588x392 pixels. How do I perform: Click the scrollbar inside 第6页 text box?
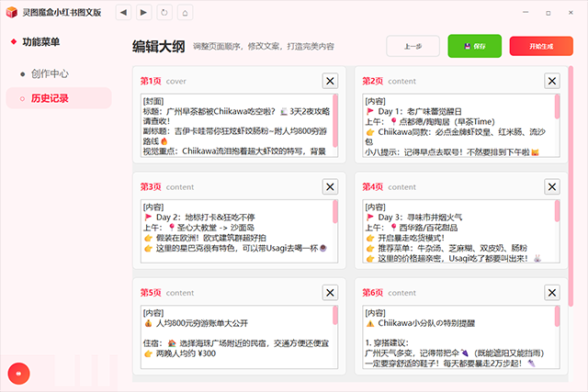tap(558, 316)
